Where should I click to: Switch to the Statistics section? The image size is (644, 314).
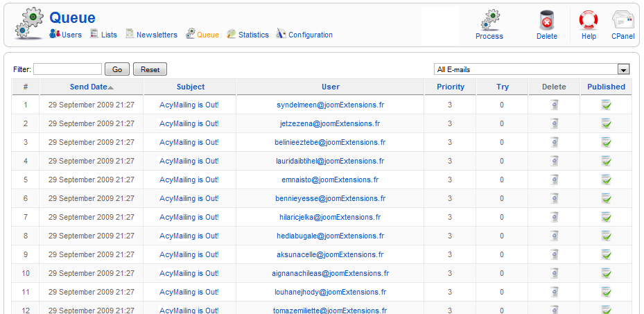pyautogui.click(x=253, y=35)
